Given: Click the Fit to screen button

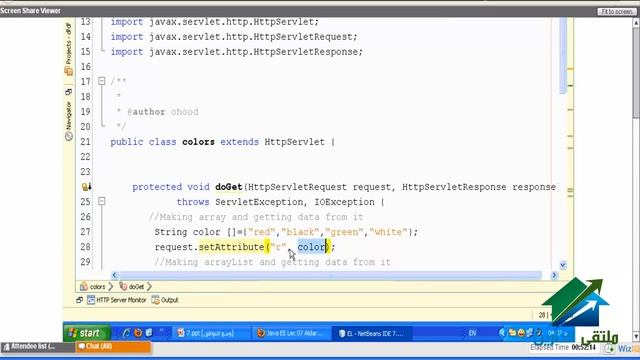Looking at the screenshot, I should (x=616, y=11).
